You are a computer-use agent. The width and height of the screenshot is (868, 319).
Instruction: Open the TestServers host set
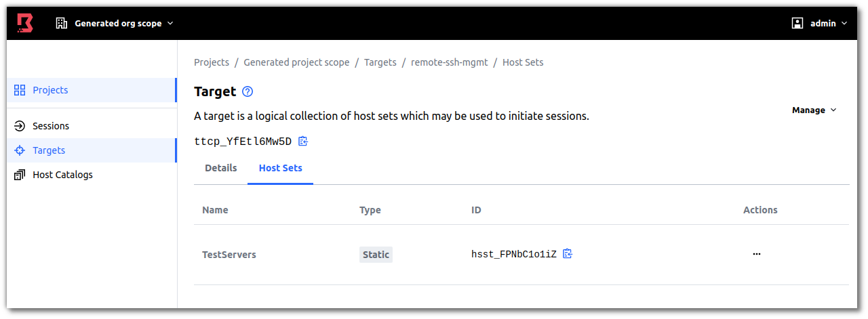229,255
